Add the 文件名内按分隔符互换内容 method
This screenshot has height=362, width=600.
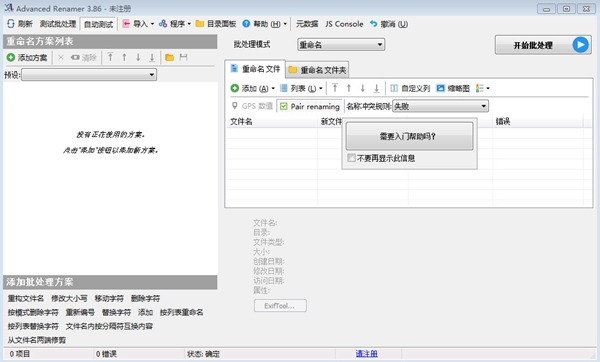tap(109, 326)
